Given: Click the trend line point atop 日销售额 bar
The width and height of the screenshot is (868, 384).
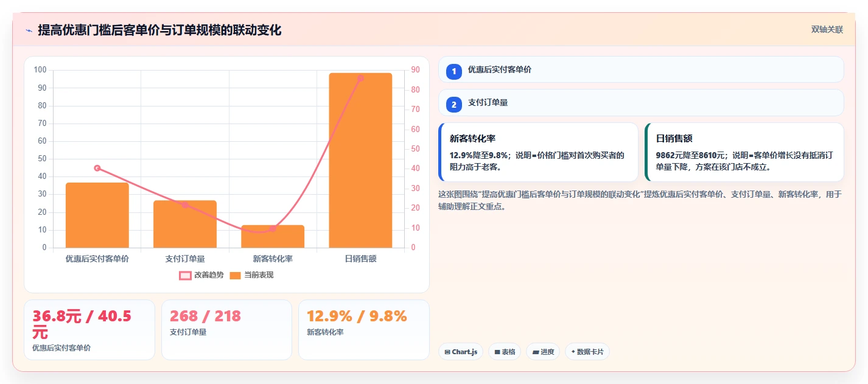Looking at the screenshot, I should point(360,79).
